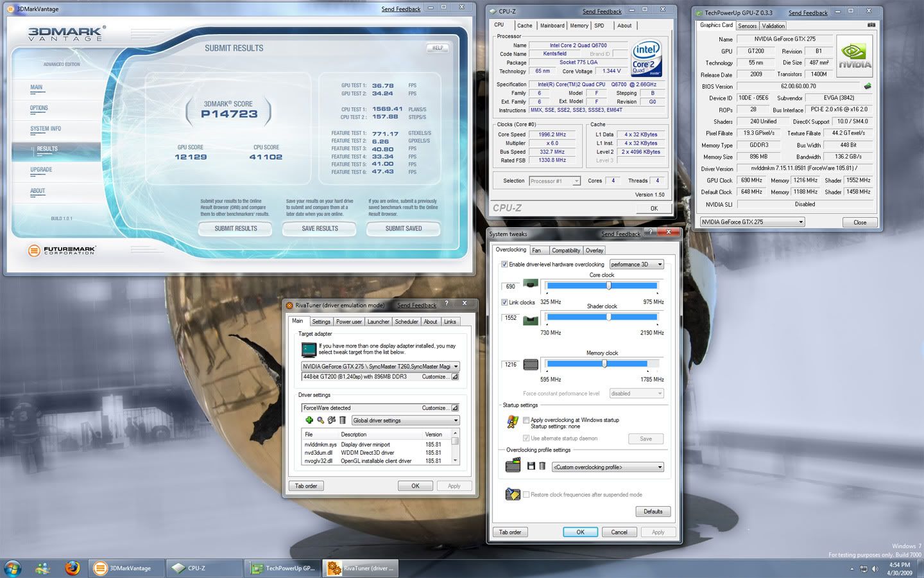Select SYSTEM INFO in 3DMark Vantage sidebar
This screenshot has width=924, height=578.
46,128
